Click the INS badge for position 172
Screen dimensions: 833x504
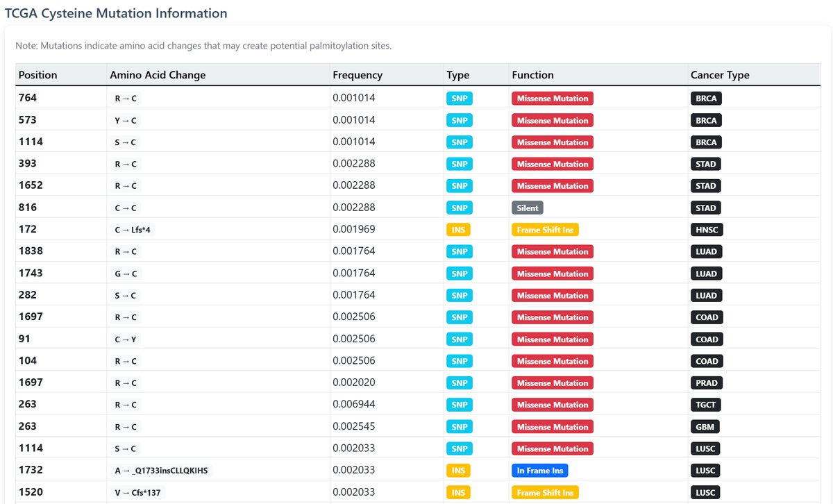(x=459, y=229)
